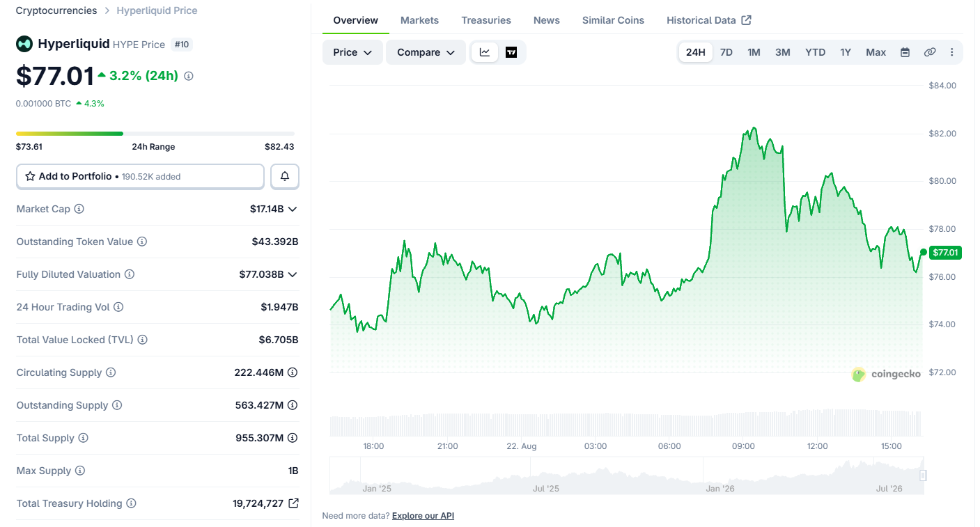Screen dimensions: 980x527
Task: Select the 24H time range
Action: 696,52
